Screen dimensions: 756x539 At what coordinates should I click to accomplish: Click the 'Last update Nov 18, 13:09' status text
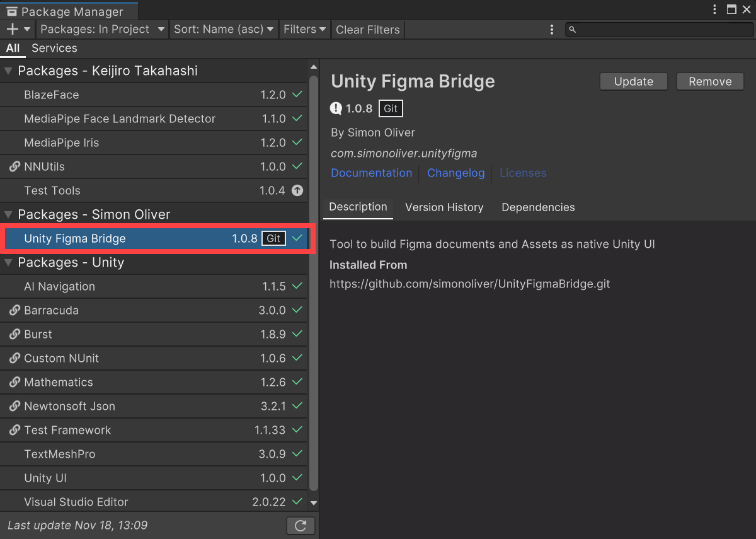pos(77,525)
